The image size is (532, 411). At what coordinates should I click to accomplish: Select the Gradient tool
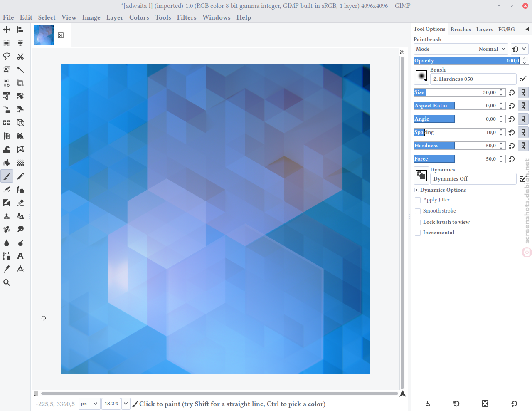coord(20,163)
